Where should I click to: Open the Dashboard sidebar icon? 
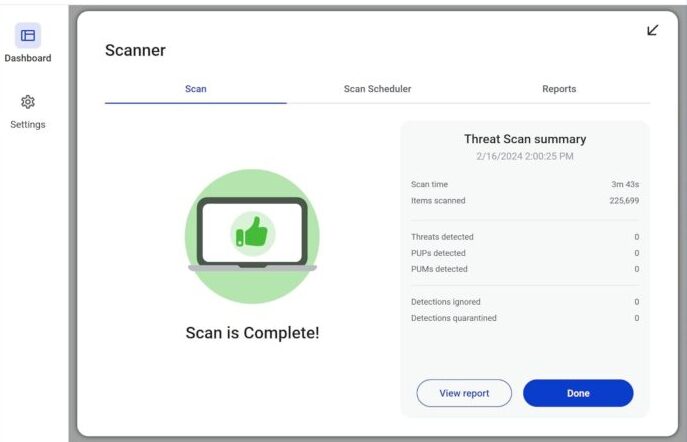click(28, 35)
